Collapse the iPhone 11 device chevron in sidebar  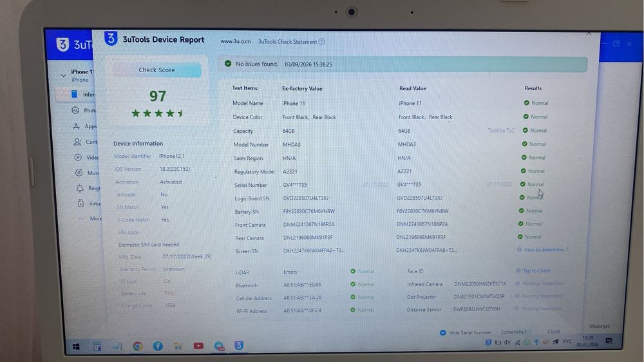[63, 75]
